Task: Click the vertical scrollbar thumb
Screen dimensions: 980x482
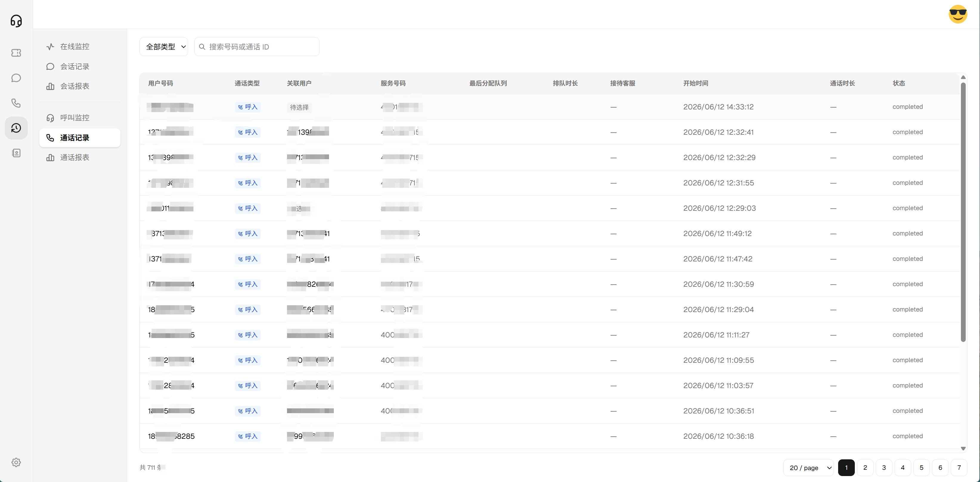Action: pos(963,212)
